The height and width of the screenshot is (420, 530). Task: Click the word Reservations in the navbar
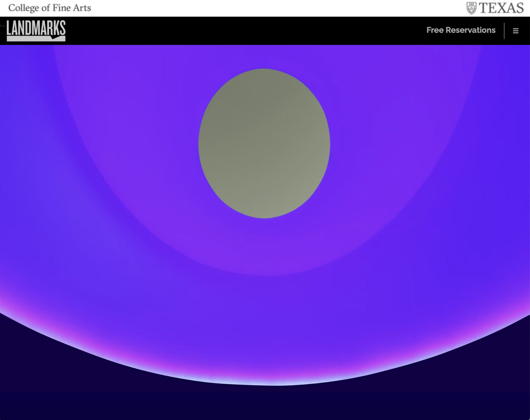(x=470, y=30)
